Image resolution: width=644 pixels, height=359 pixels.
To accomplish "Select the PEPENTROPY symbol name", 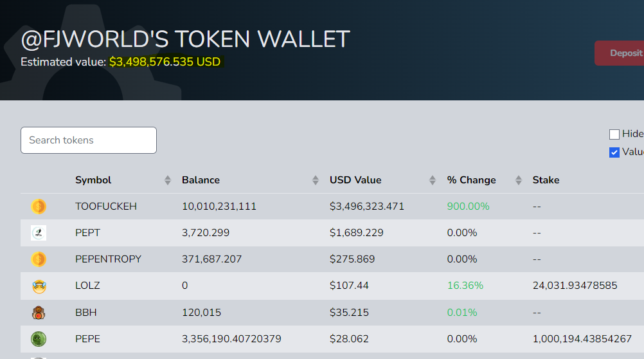I will click(109, 259).
